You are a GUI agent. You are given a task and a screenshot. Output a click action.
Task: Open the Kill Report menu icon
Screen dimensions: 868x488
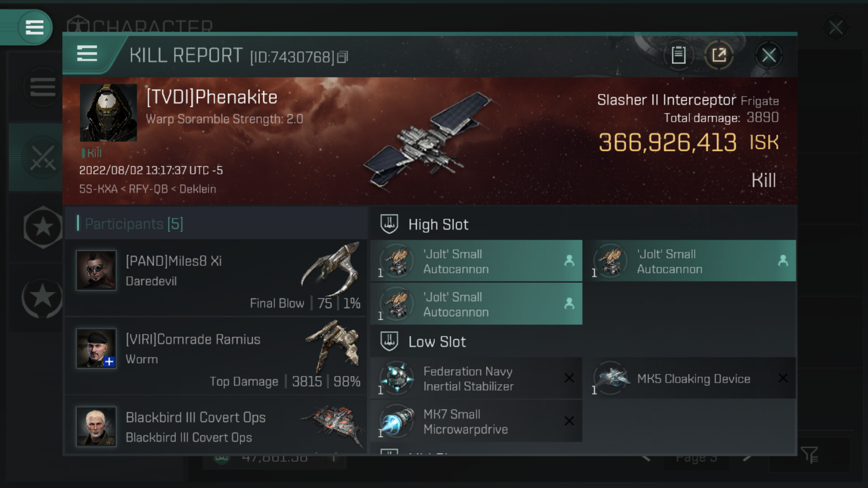tap(87, 54)
